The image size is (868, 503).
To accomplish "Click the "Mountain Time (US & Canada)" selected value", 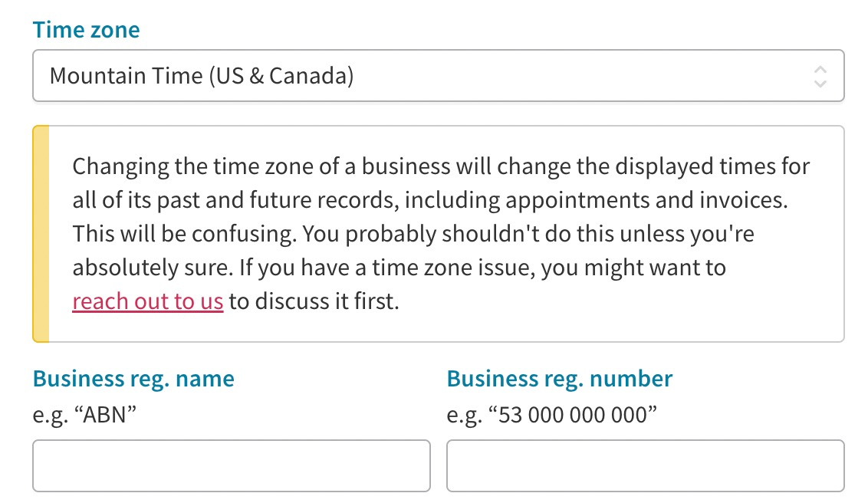I will [201, 76].
